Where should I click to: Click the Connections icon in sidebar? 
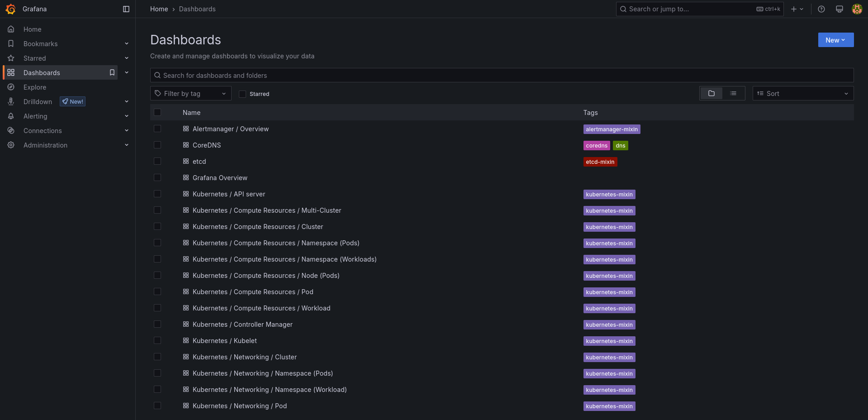(11, 130)
